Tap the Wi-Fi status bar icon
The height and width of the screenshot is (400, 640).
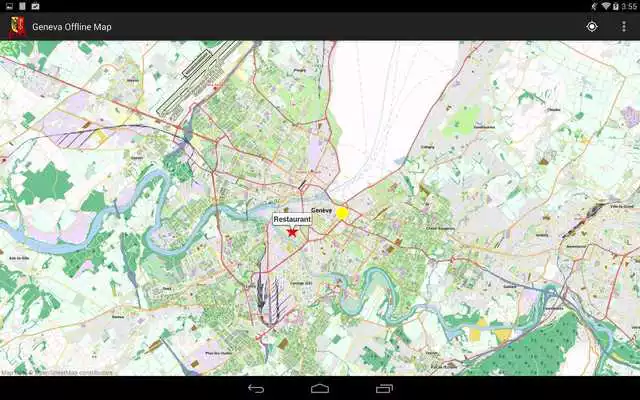click(606, 6)
